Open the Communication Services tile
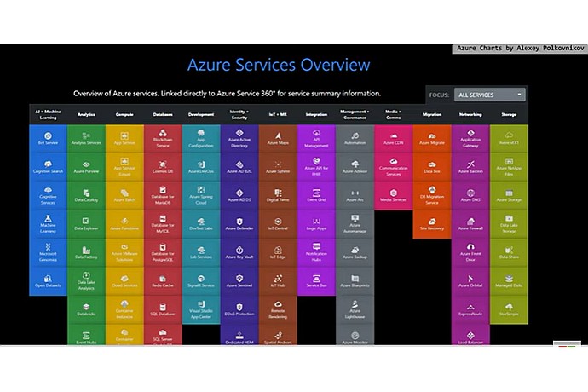The width and height of the screenshot is (588, 392). coord(393,167)
